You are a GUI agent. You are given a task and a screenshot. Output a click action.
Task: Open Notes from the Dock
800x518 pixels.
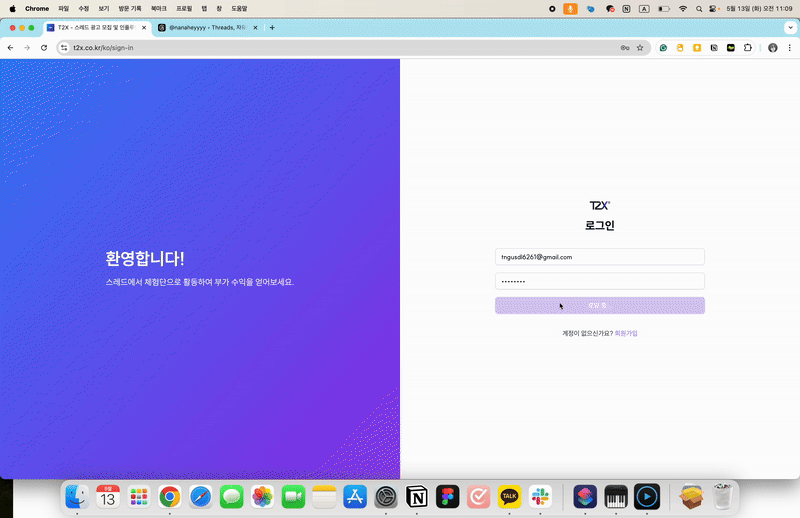click(324, 497)
